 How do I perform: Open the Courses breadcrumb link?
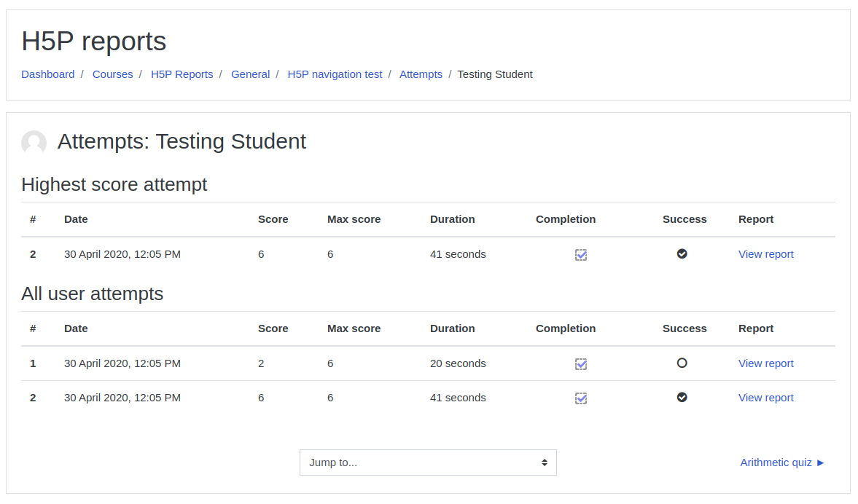[113, 74]
